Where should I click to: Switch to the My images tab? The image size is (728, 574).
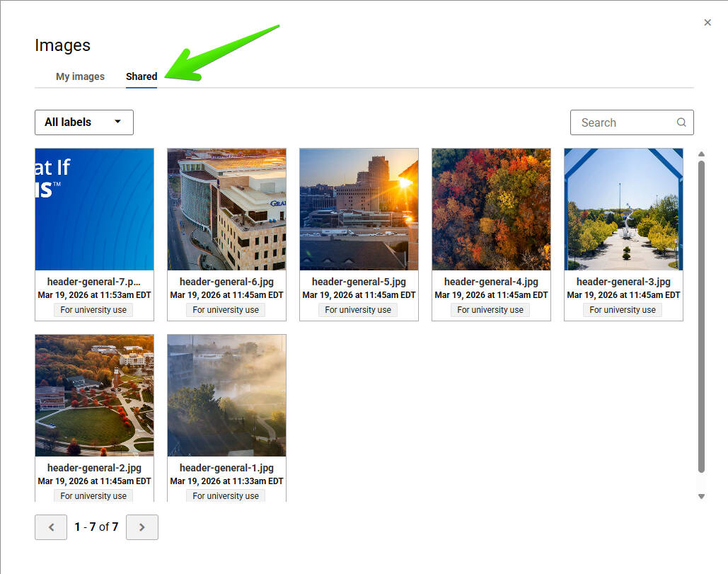pos(80,76)
